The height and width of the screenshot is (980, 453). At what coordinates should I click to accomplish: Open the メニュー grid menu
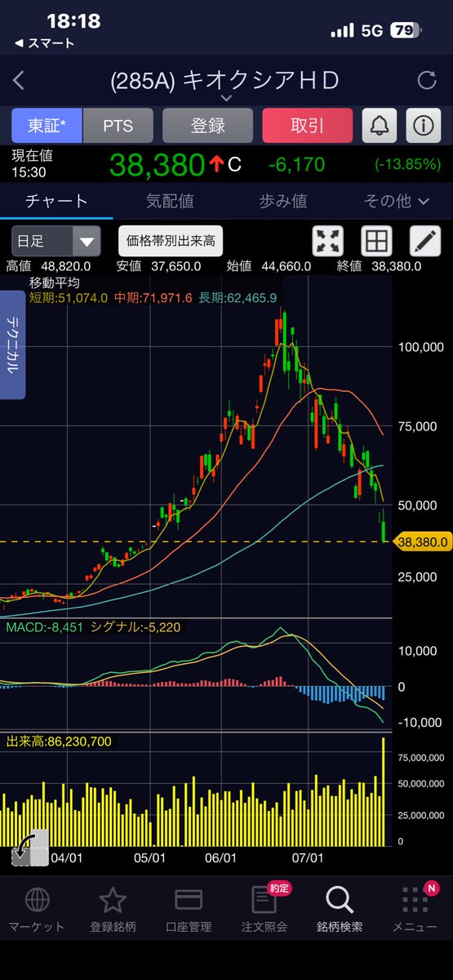(415, 909)
